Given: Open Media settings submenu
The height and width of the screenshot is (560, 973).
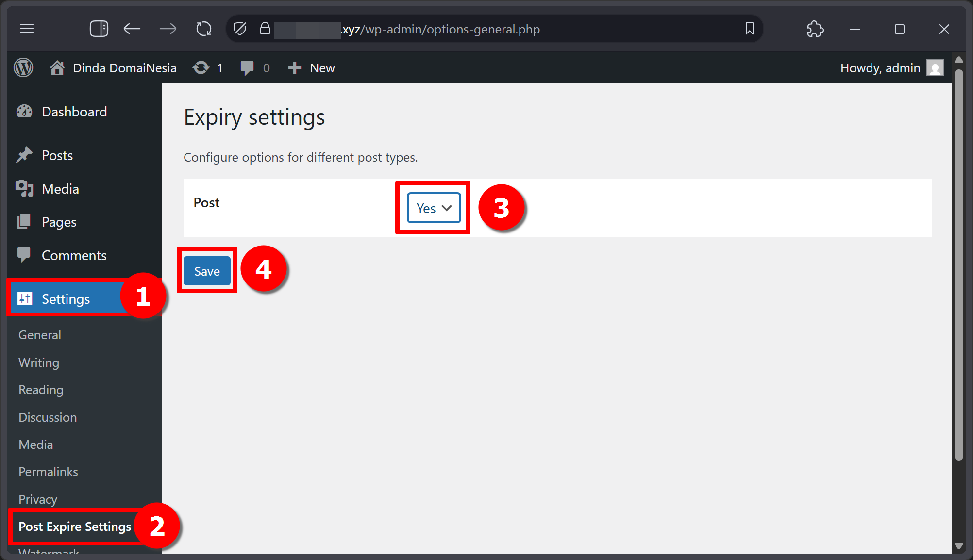Looking at the screenshot, I should (36, 445).
